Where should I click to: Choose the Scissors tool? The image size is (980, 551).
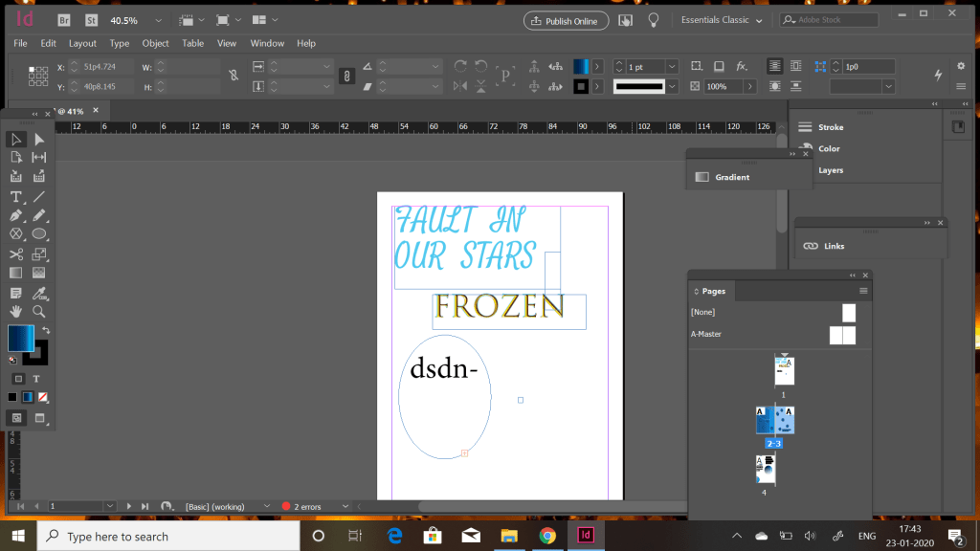click(16, 254)
